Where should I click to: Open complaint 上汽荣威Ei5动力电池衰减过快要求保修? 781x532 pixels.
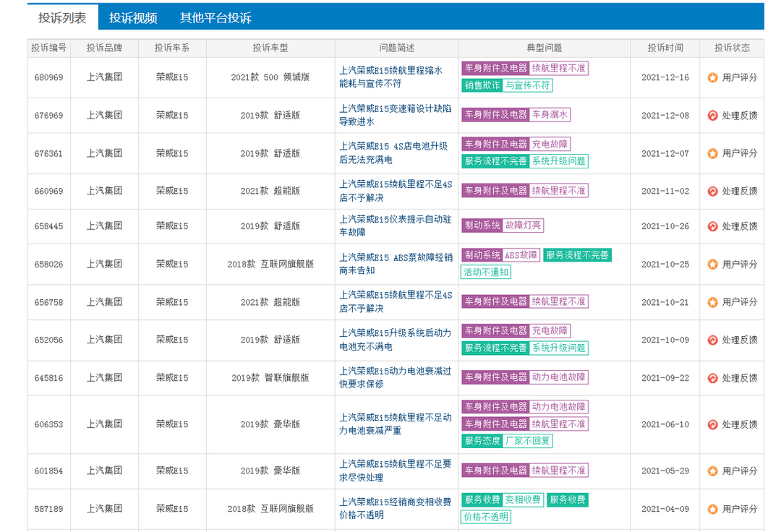click(x=396, y=378)
